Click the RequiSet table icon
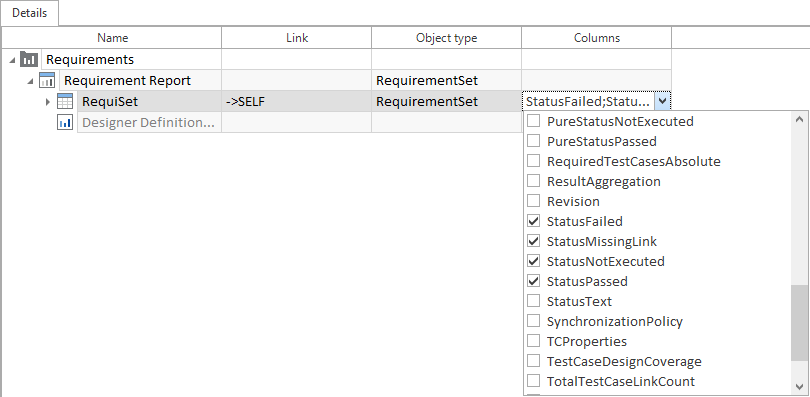This screenshot has height=397, width=810. [65, 102]
